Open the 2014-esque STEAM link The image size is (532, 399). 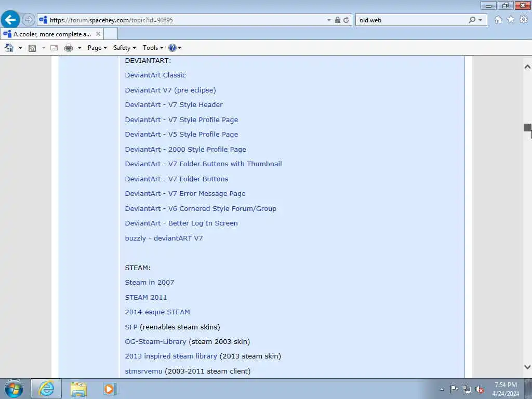click(157, 312)
